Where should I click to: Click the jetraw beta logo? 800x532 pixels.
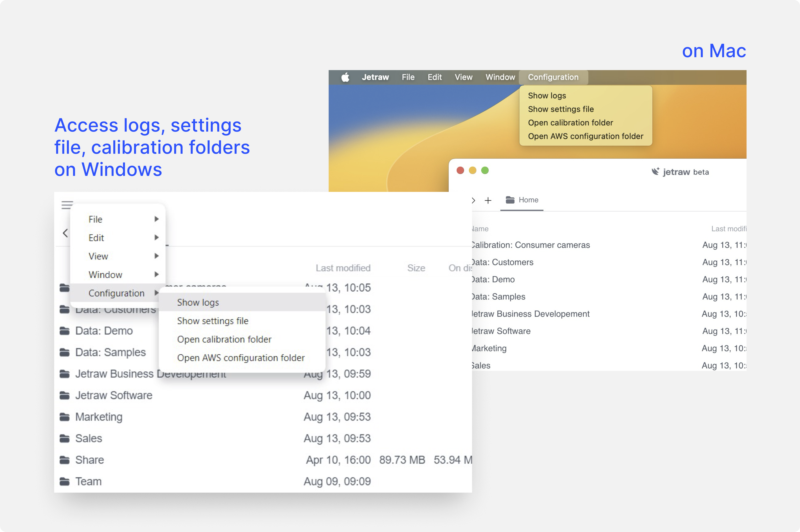click(x=680, y=172)
